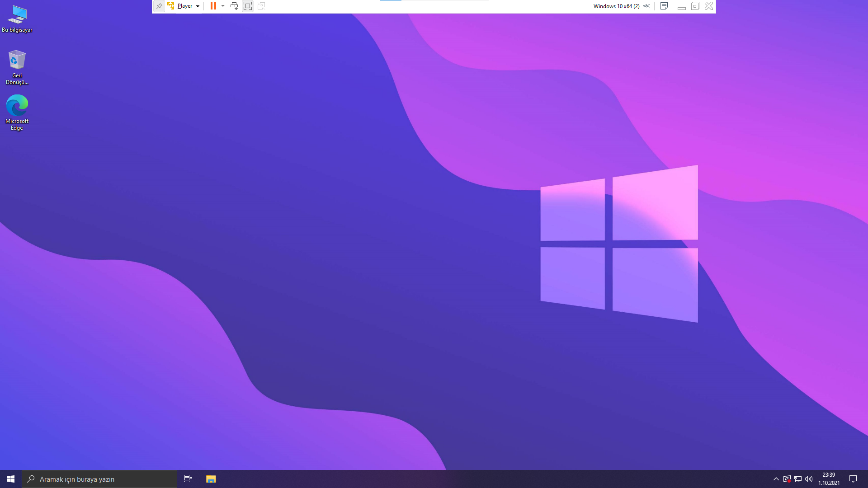
Task: Open the clock showing 23:39
Action: (x=829, y=479)
